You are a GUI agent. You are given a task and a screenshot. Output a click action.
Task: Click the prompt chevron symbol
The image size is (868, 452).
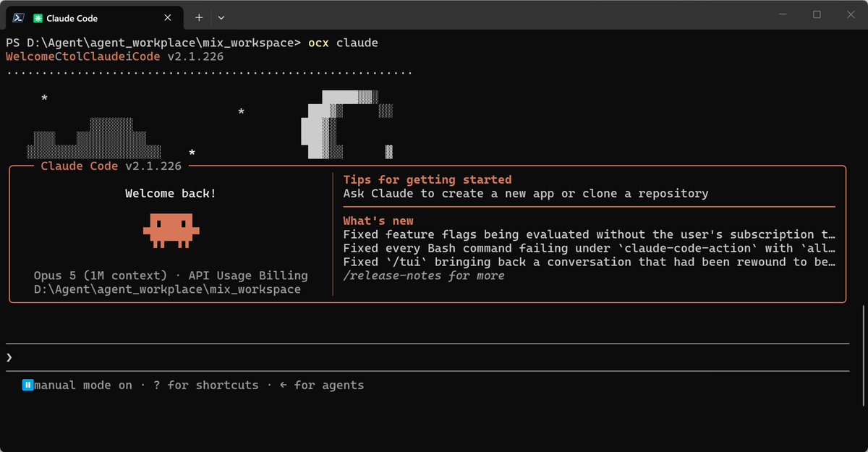pos(9,357)
